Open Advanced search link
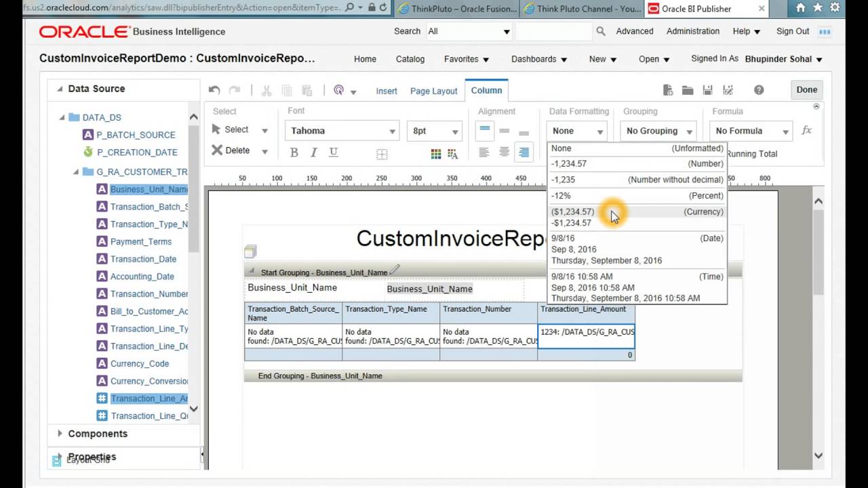Viewport: 868px width, 488px height. (635, 31)
